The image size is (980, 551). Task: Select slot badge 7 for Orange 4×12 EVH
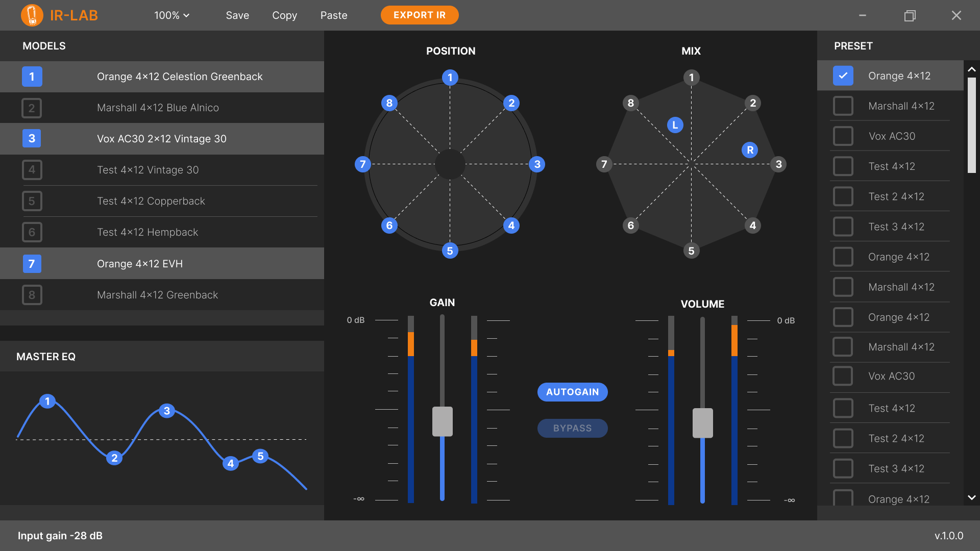[x=32, y=264]
